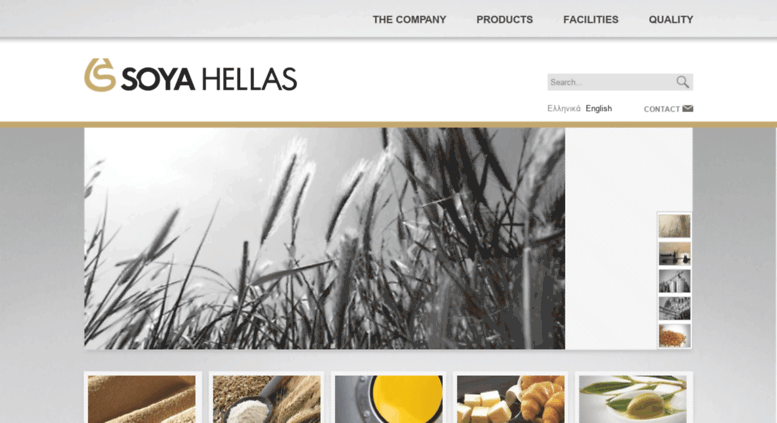Open the Quality menu

[x=671, y=19]
